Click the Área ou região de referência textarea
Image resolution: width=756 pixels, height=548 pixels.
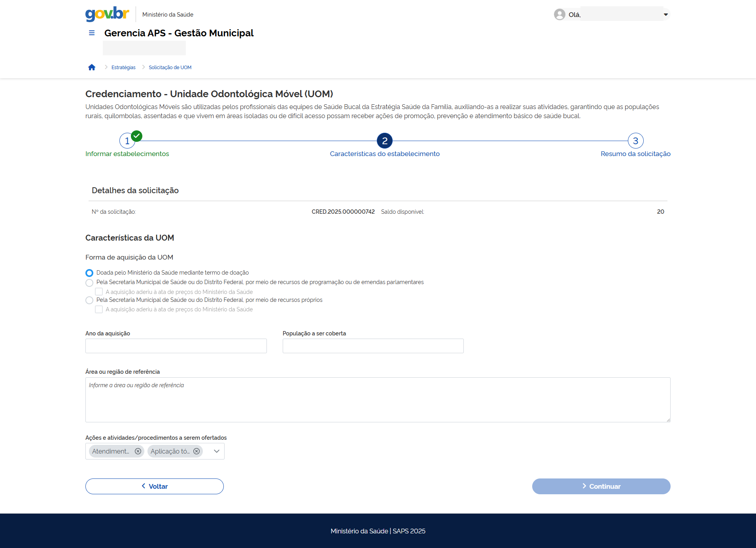tap(378, 400)
